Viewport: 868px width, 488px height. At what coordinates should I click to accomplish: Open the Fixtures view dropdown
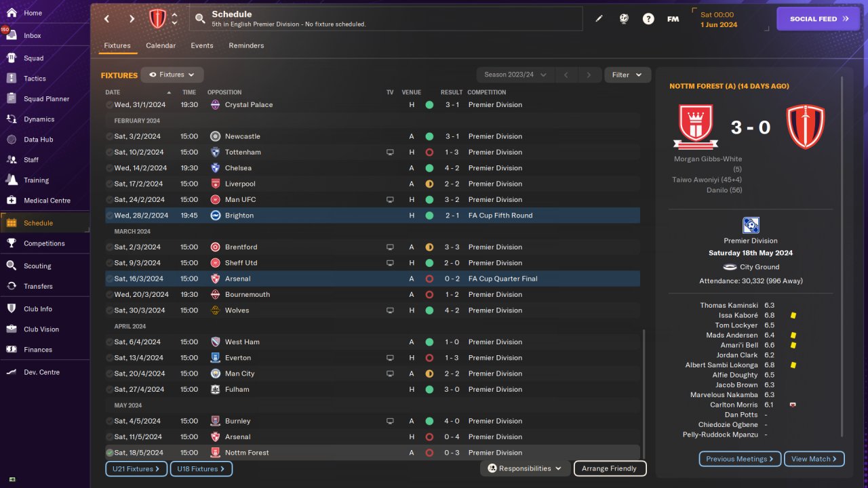point(172,75)
